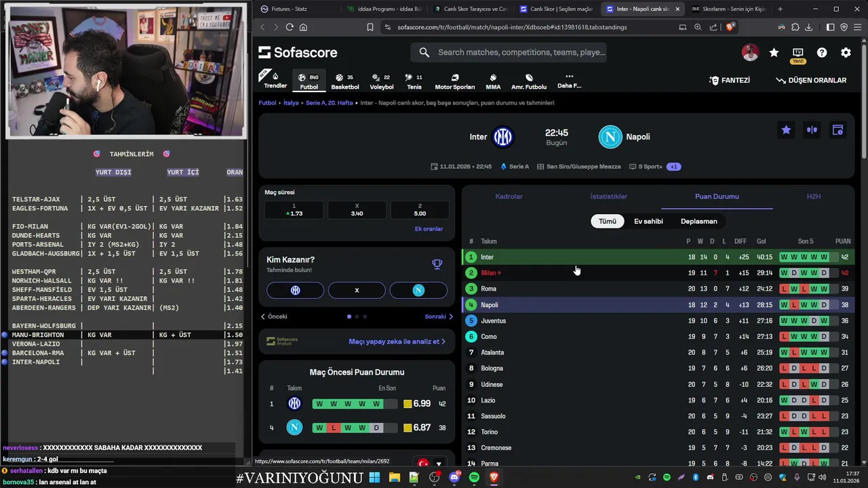Open the MMA sport category
Viewport: 868px width, 488px height.
493,81
